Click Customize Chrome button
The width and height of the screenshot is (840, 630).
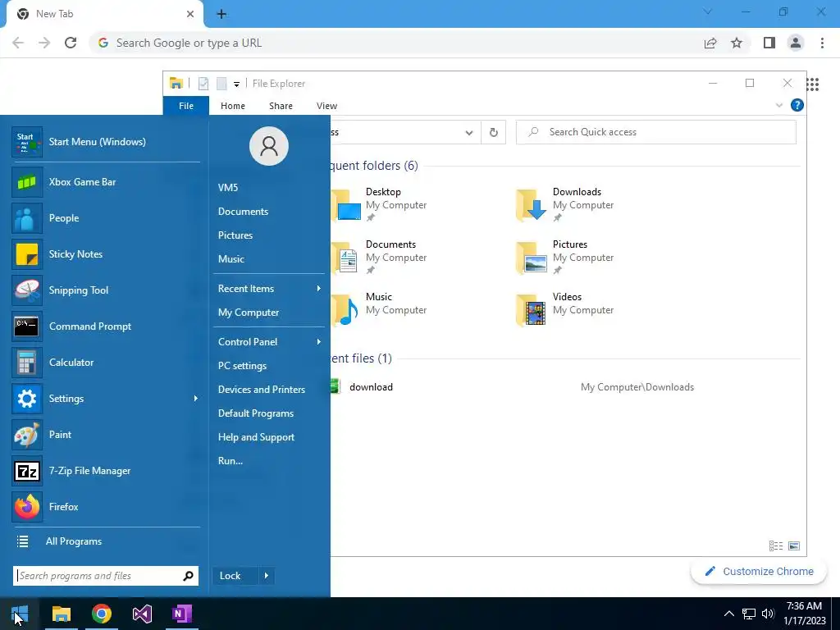point(759,572)
